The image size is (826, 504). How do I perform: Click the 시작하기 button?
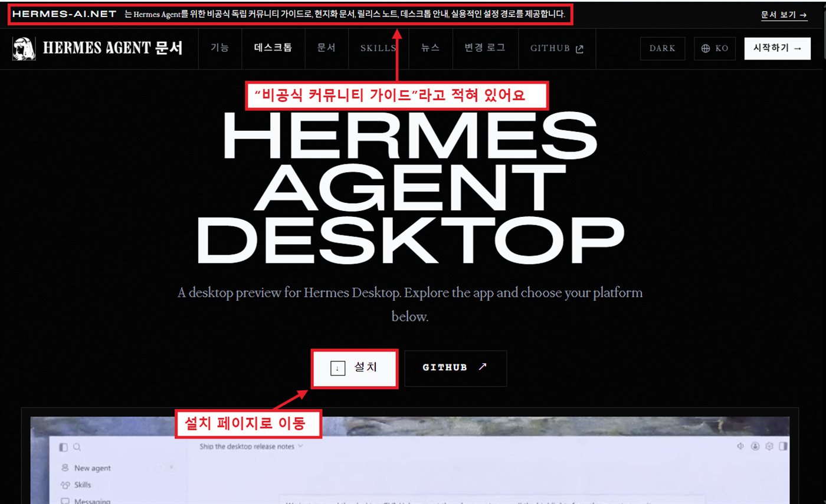click(x=777, y=49)
